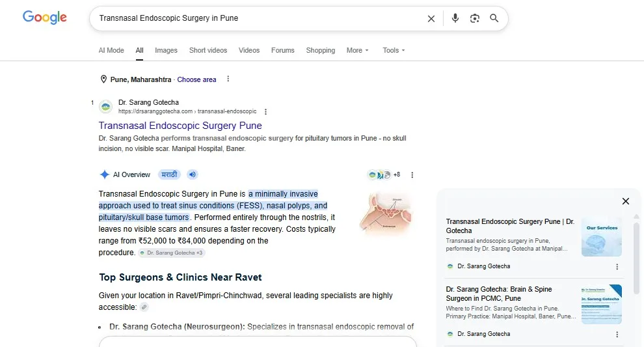Clear the search query with X icon
Image resolution: width=644 pixels, height=347 pixels.
(x=431, y=18)
